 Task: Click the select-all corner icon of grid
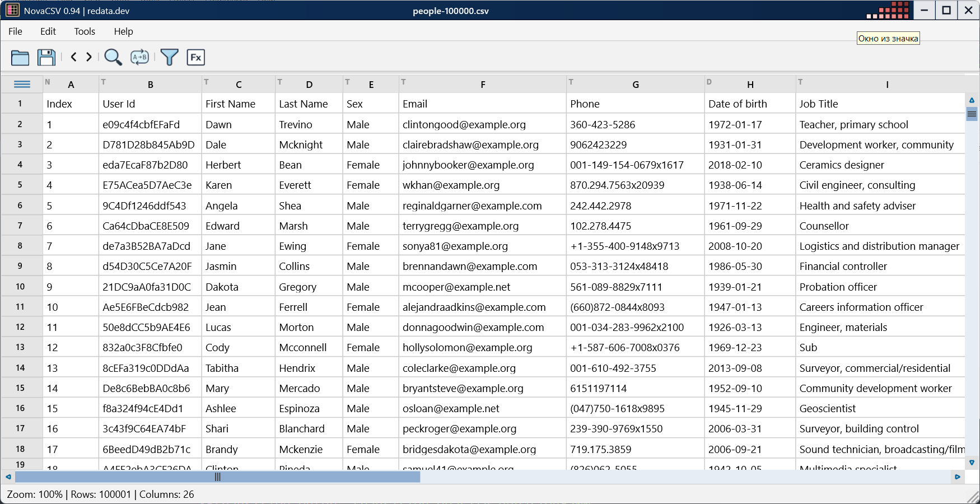pos(22,85)
